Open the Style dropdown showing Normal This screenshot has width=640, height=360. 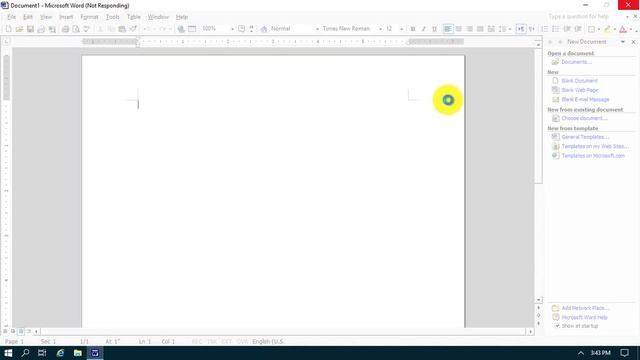[317, 29]
